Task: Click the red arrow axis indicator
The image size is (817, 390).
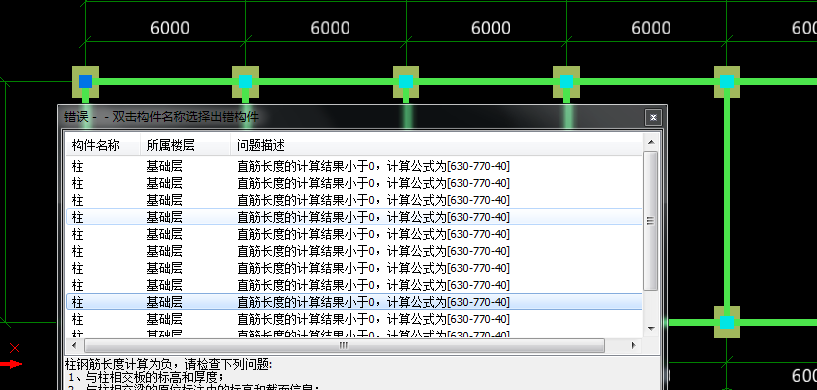Action: pos(11,364)
